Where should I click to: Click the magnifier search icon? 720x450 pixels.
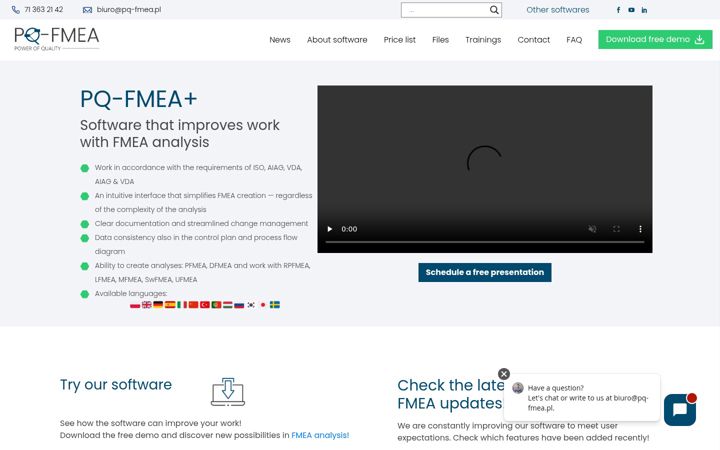(494, 10)
